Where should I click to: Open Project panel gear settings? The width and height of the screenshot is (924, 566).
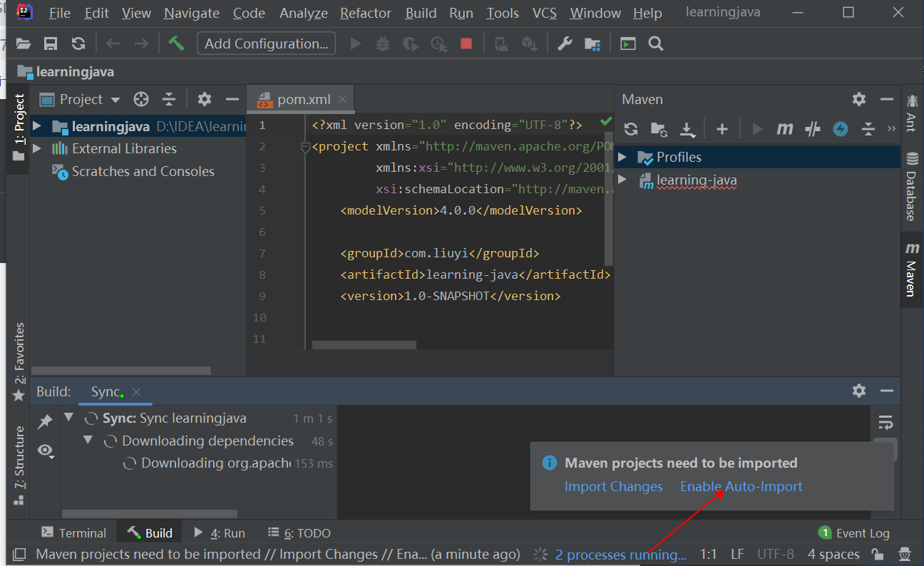[205, 99]
